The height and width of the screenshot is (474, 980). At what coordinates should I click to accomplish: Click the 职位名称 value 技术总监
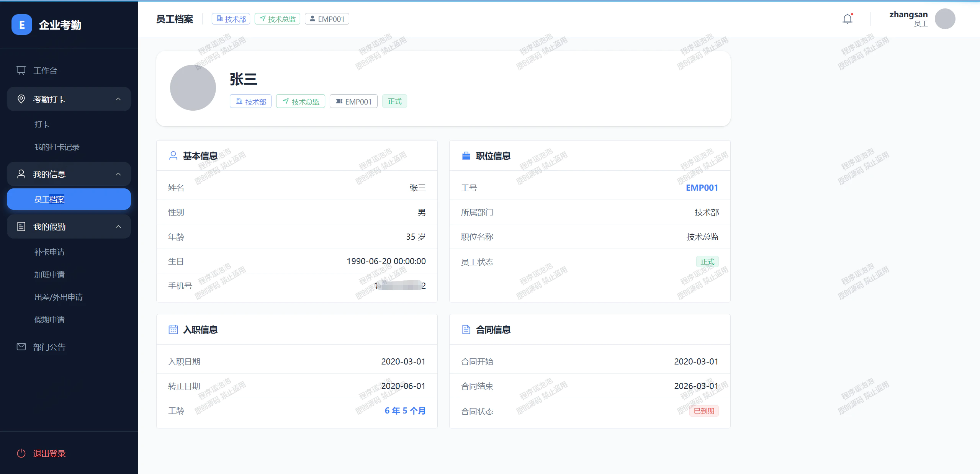point(702,237)
